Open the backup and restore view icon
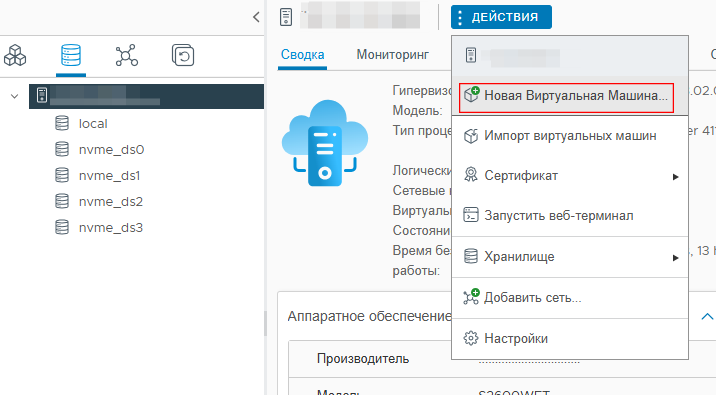 (183, 56)
